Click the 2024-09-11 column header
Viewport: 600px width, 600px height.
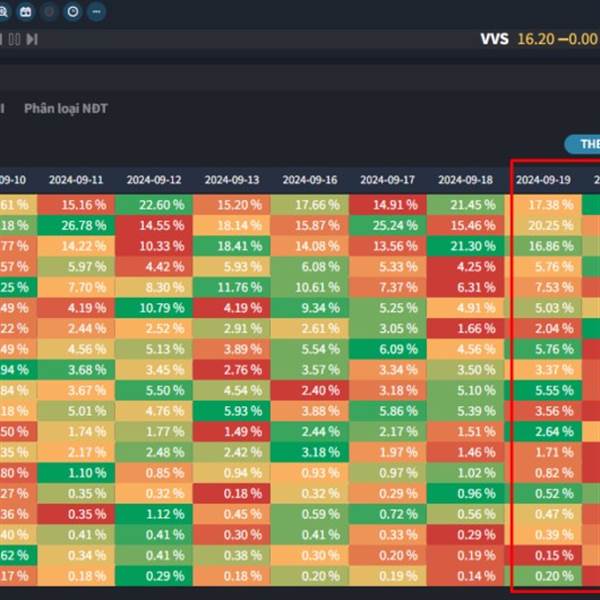[x=76, y=180]
